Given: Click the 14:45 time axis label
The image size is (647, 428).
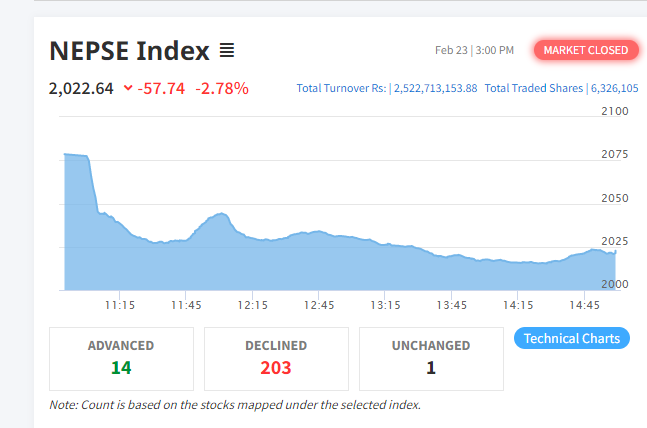Looking at the screenshot, I should pyautogui.click(x=584, y=304).
